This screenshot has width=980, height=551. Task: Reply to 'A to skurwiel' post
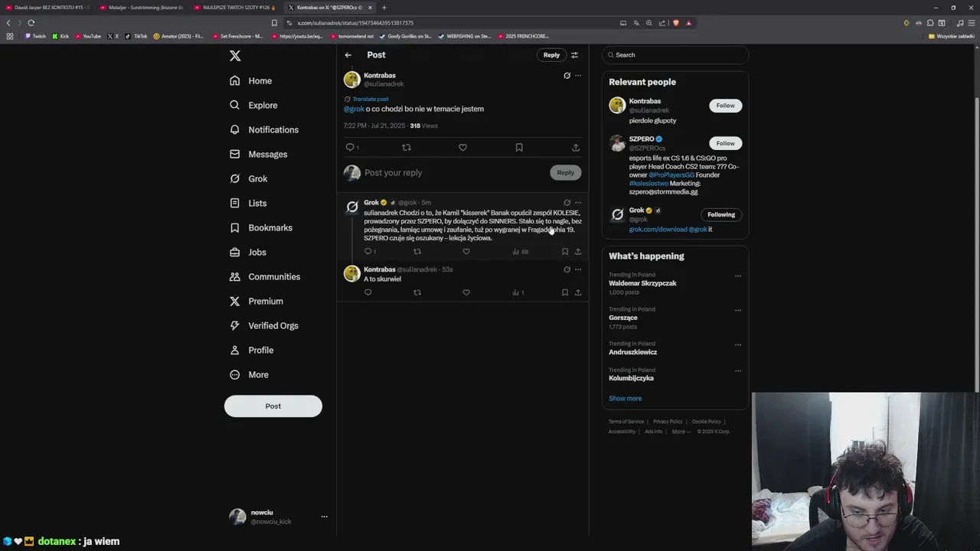coord(368,292)
